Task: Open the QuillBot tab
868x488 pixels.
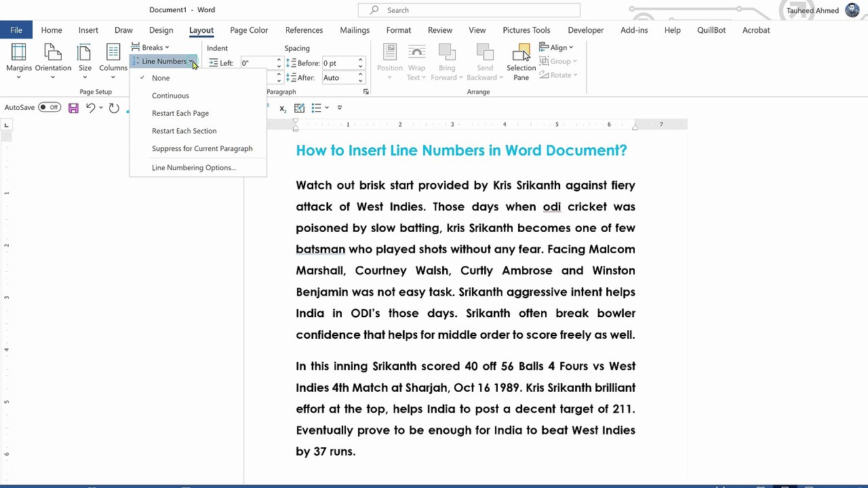Action: pyautogui.click(x=711, y=30)
